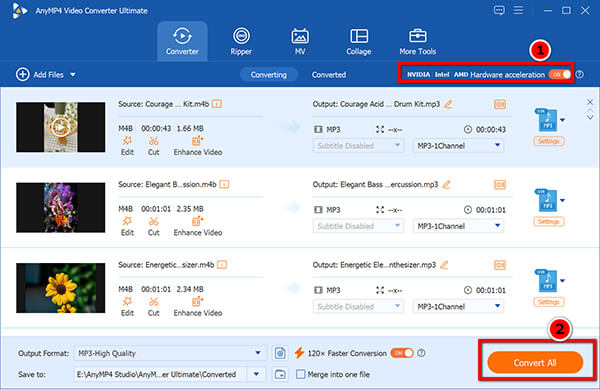Screen dimensions: 600x389
Task: Open Faster Conversion help icon
Action: coord(421,353)
